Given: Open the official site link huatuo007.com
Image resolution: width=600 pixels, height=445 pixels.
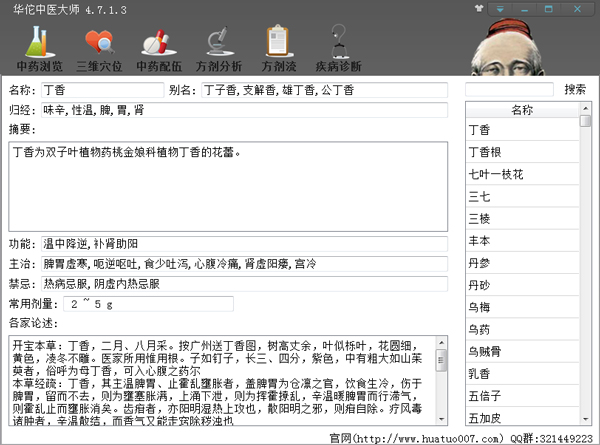Looking at the screenshot, I should (428, 438).
